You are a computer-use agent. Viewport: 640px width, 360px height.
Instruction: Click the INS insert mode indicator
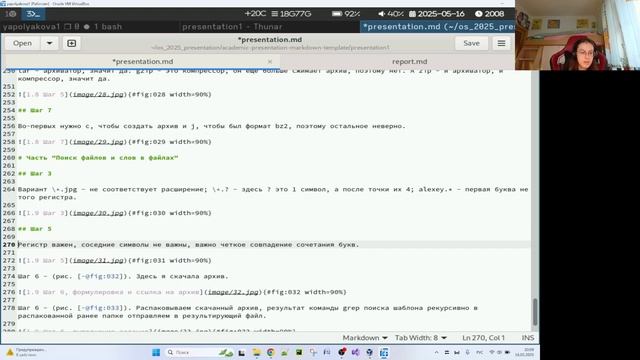pyautogui.click(x=527, y=338)
